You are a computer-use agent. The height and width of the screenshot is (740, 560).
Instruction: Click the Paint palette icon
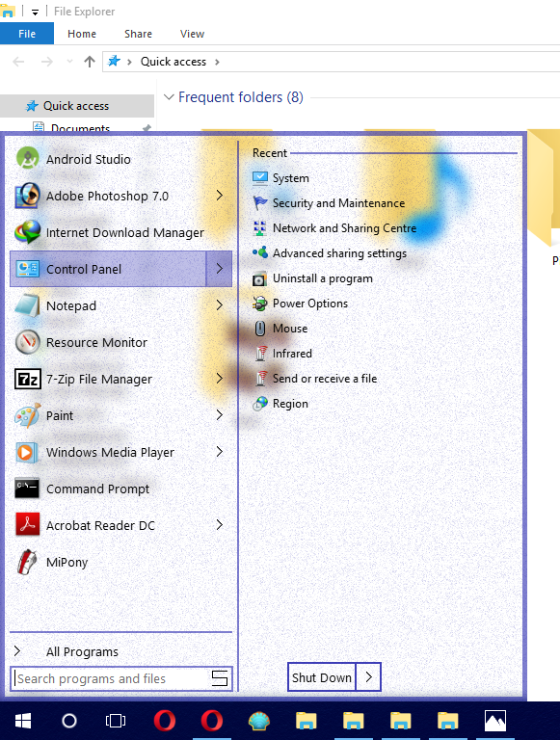click(x=28, y=415)
